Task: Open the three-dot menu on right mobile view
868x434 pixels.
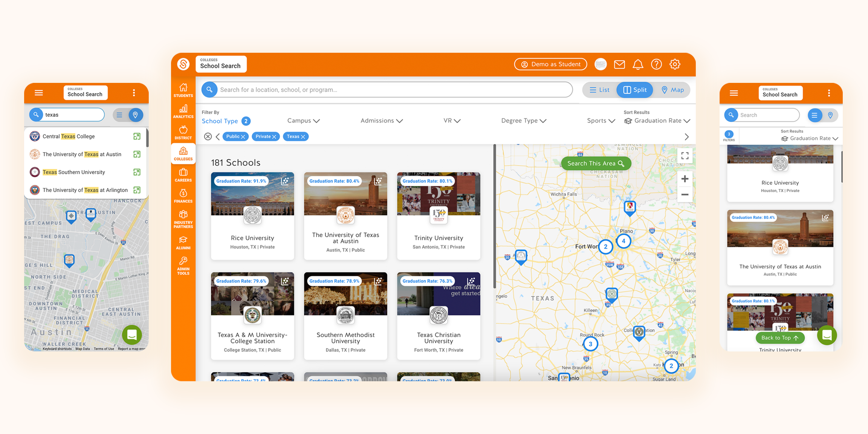Action: (829, 93)
